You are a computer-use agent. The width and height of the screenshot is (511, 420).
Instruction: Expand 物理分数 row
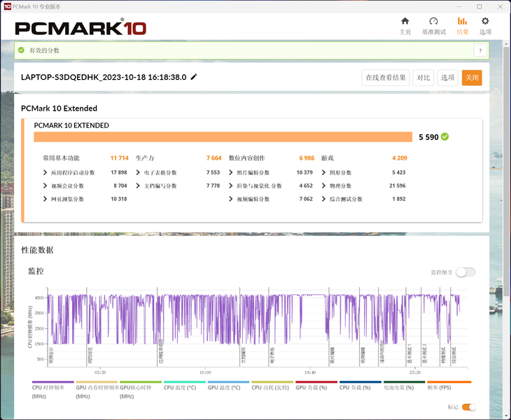point(323,185)
